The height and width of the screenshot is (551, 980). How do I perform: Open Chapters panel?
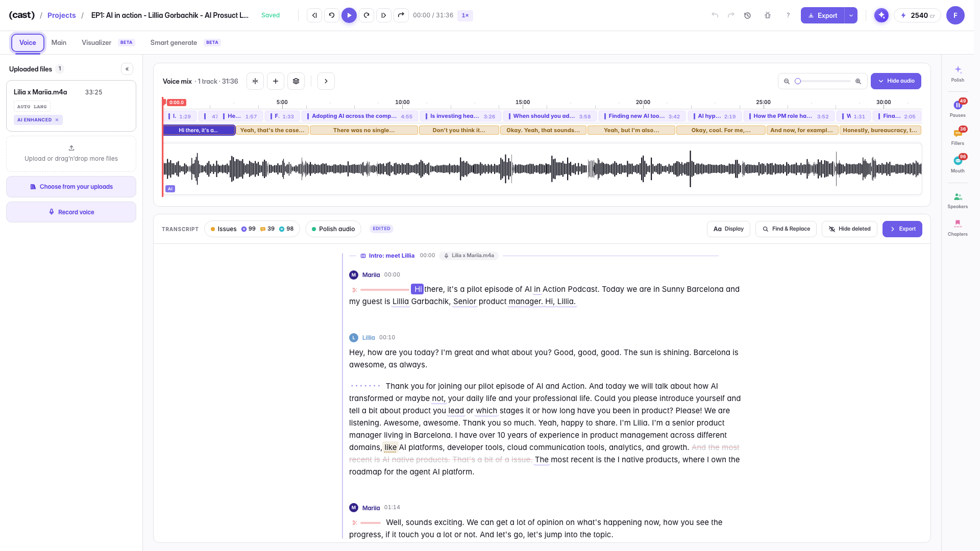958,228
